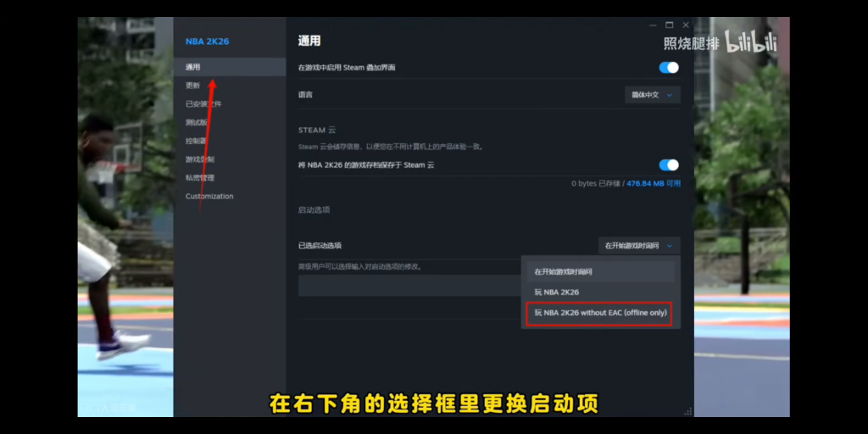
Task: Toggle Steam overlay in-game switch
Action: (x=669, y=68)
